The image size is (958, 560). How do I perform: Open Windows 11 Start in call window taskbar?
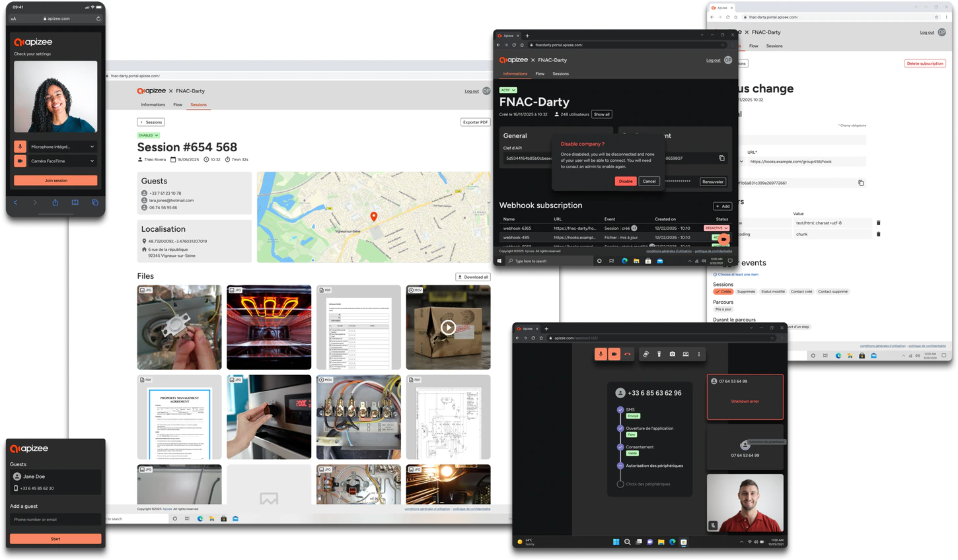(616, 542)
